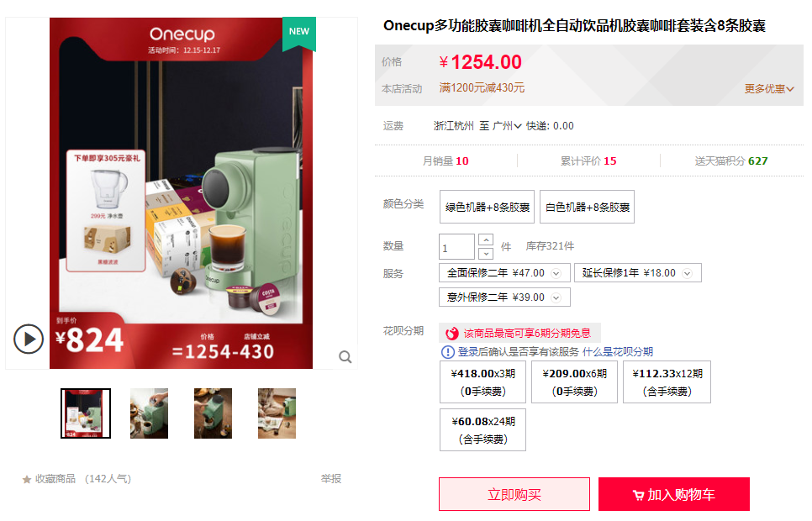Image resolution: width=812 pixels, height=521 pixels.
Task: Select the 白色机器+8条胶囊 option
Action: click(587, 207)
